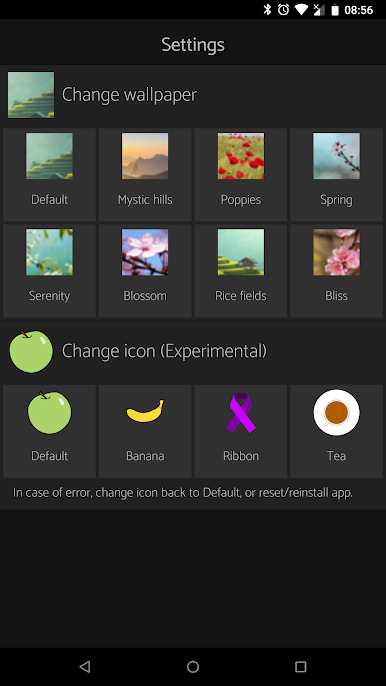The height and width of the screenshot is (686, 386).
Task: Pick the Spring wallpaper
Action: [x=336, y=175]
